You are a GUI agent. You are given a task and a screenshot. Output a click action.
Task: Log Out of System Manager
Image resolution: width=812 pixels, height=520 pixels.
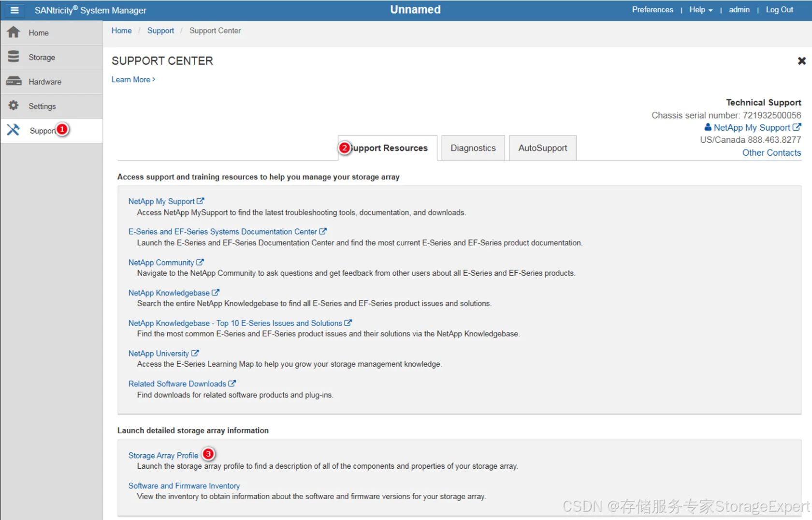pos(779,10)
